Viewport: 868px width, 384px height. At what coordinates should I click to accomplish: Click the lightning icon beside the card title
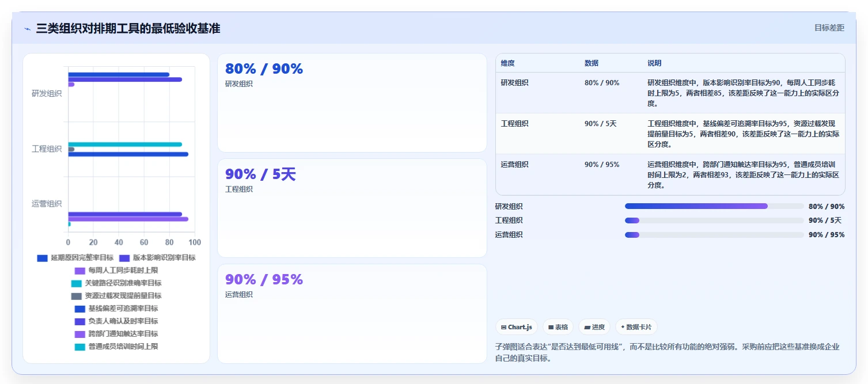27,29
